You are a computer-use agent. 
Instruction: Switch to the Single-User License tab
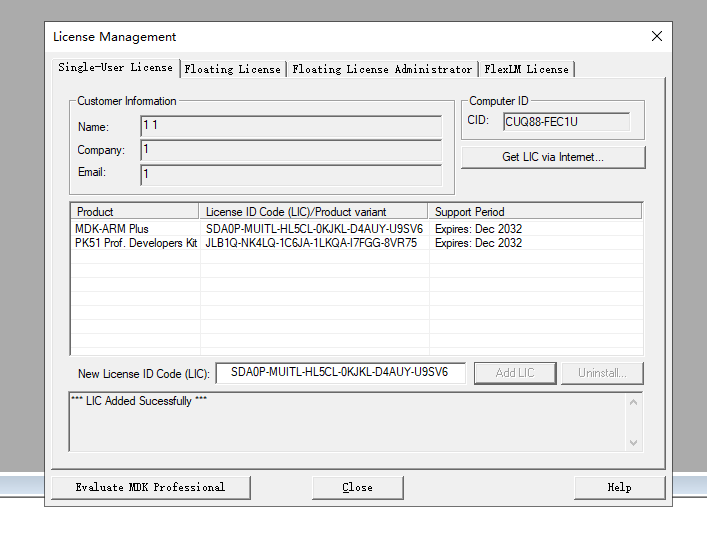pyautogui.click(x=116, y=68)
